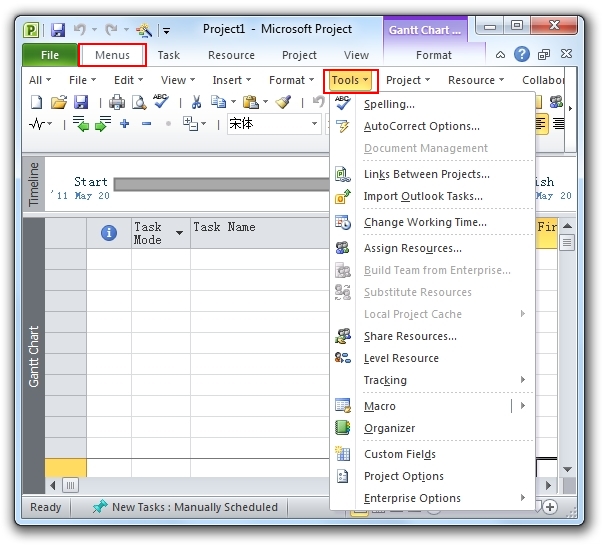Click the Cut scissors icon
Viewport: 607px width, 547px height.
click(196, 102)
